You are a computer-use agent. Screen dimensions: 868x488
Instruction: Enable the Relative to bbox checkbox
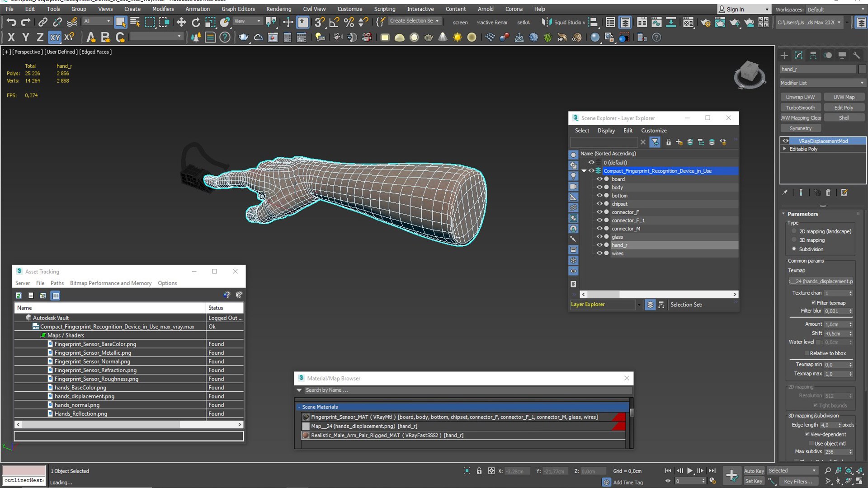click(807, 353)
